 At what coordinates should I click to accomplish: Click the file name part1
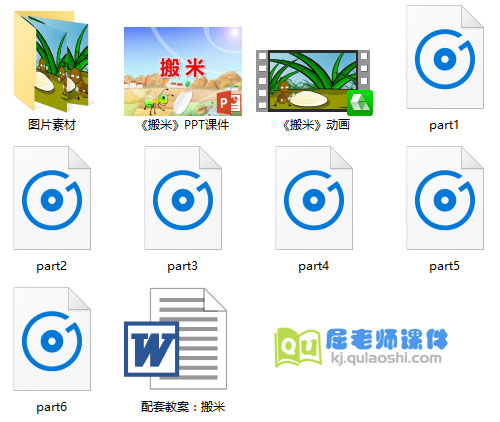[444, 125]
